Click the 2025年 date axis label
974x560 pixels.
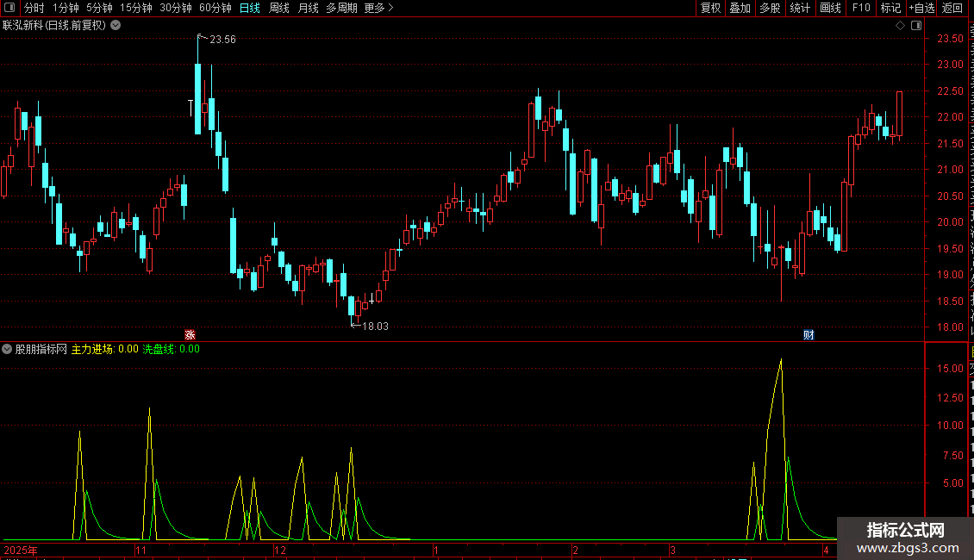[21, 550]
